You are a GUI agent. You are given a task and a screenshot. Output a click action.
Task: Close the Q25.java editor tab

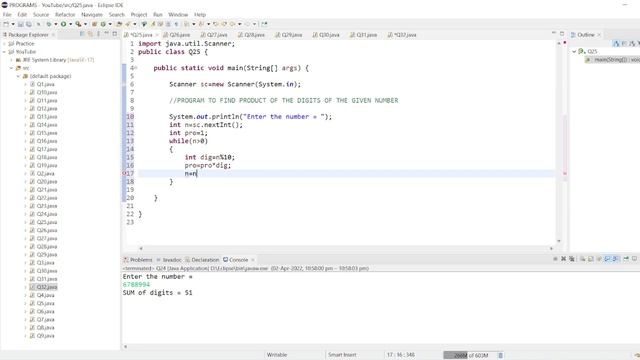coord(157,35)
